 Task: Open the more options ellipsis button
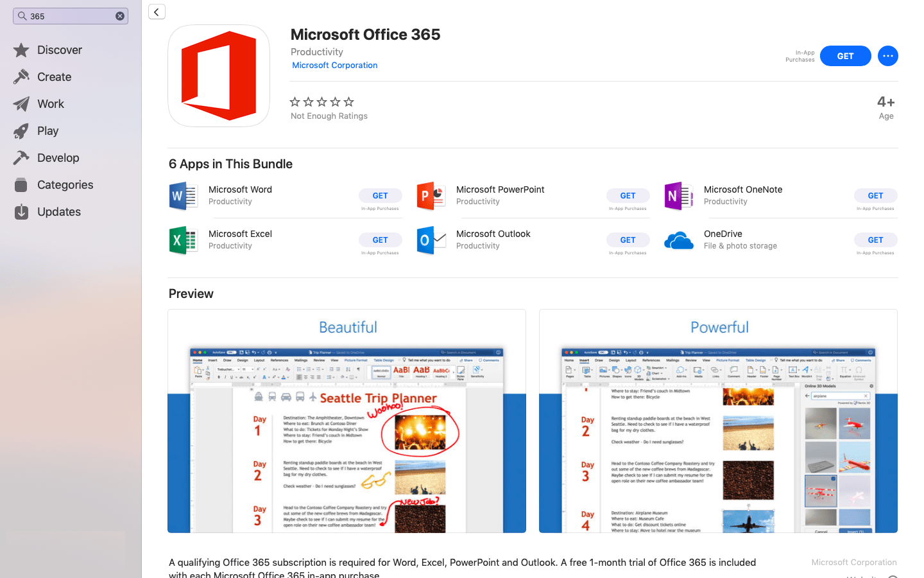pos(887,56)
